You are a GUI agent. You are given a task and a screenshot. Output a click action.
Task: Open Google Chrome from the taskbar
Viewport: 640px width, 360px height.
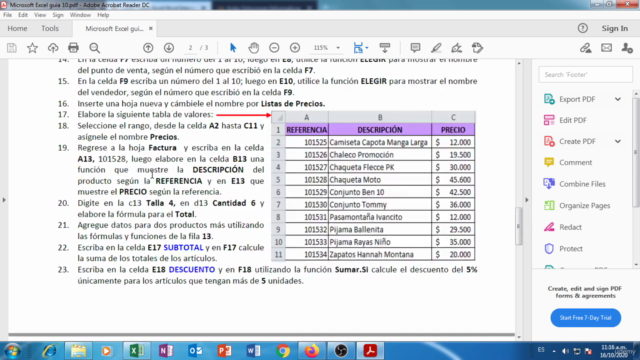[x=283, y=351]
